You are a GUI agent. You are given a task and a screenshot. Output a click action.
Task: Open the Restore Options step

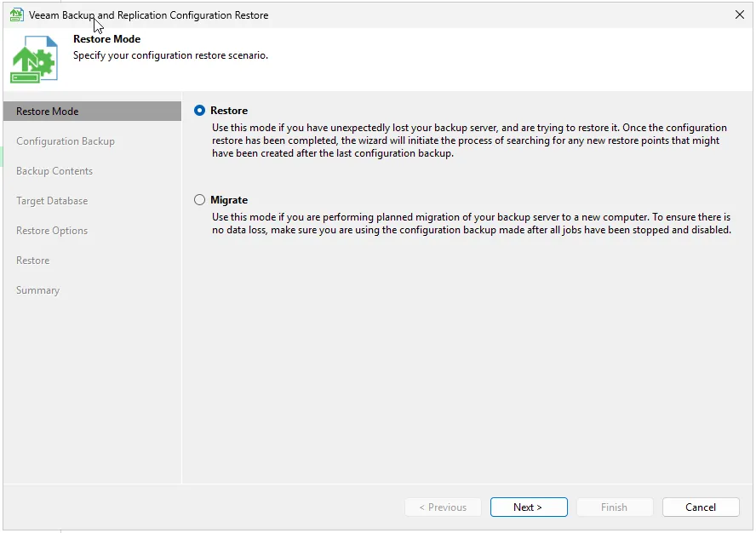point(52,231)
